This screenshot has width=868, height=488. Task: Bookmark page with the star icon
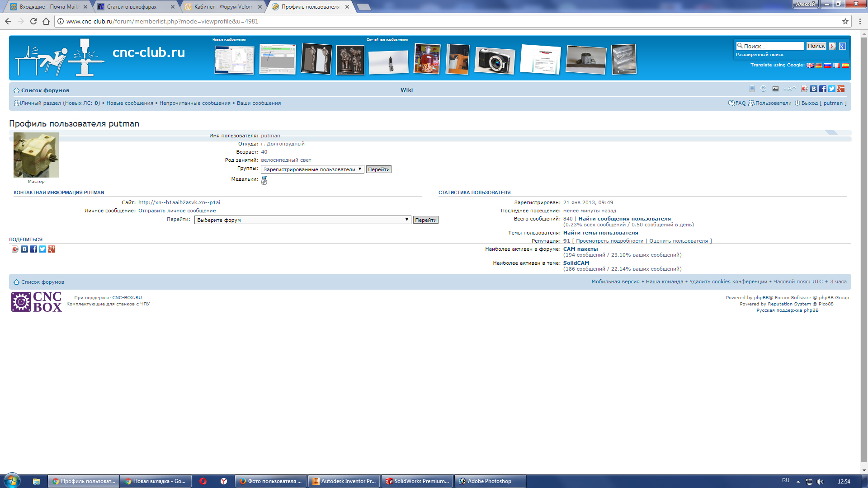click(845, 21)
